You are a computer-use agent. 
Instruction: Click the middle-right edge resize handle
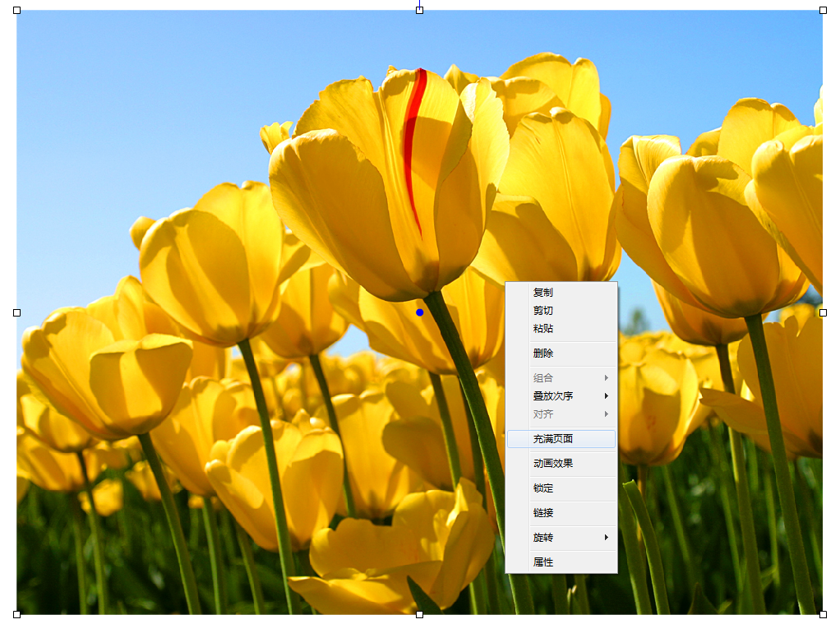click(x=823, y=312)
